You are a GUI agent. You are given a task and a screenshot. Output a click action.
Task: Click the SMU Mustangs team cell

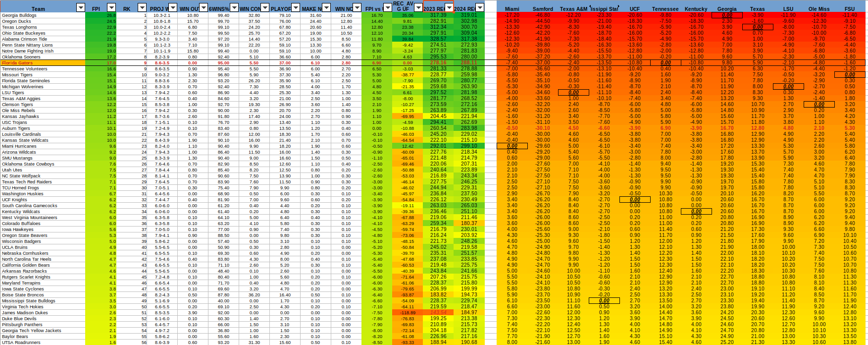(43, 158)
